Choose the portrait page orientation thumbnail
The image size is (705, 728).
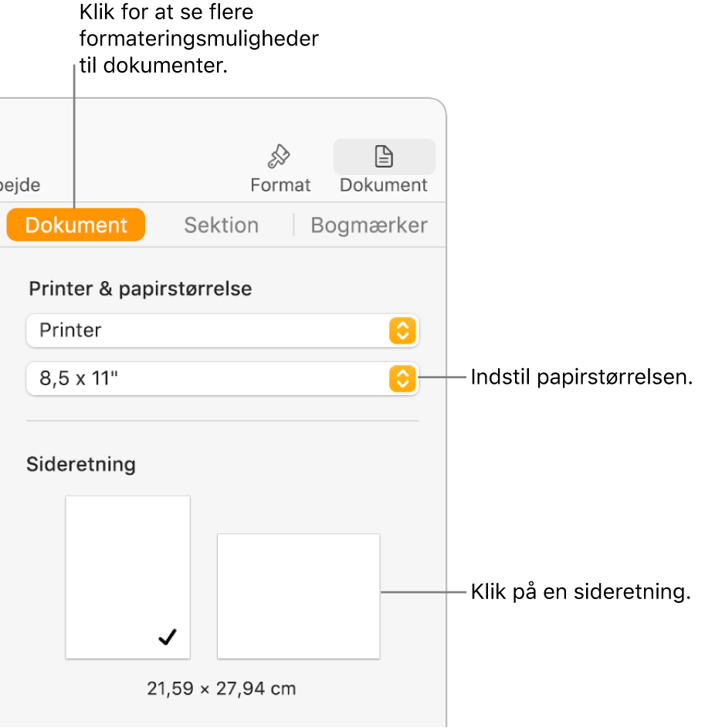(x=127, y=577)
